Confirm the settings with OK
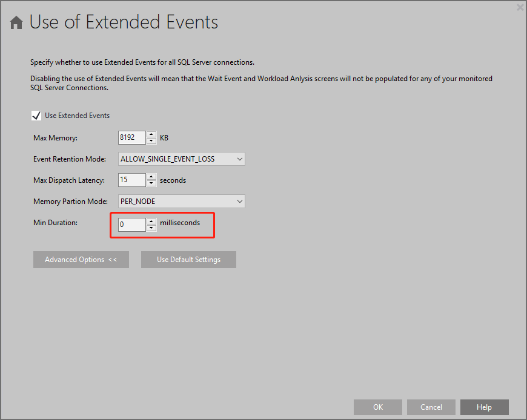The height and width of the screenshot is (420, 527). [378, 407]
